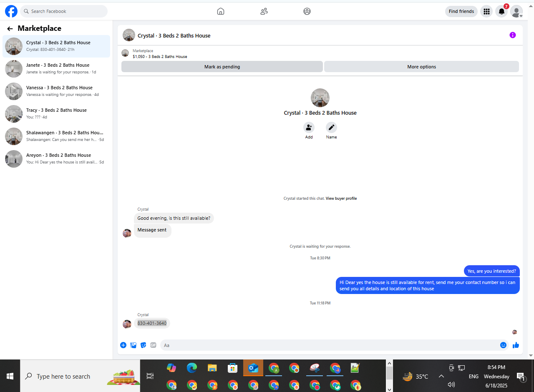Open the Groups icon in top navigation

tap(307, 11)
